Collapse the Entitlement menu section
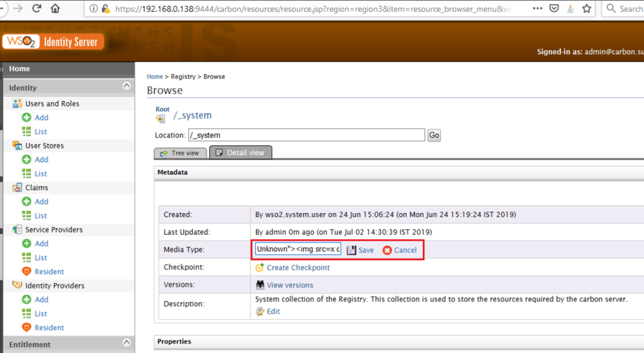 pos(126,342)
